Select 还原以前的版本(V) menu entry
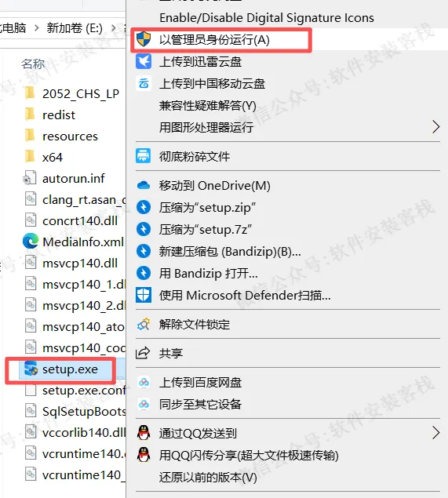This screenshot has height=498, width=448. pyautogui.click(x=208, y=477)
